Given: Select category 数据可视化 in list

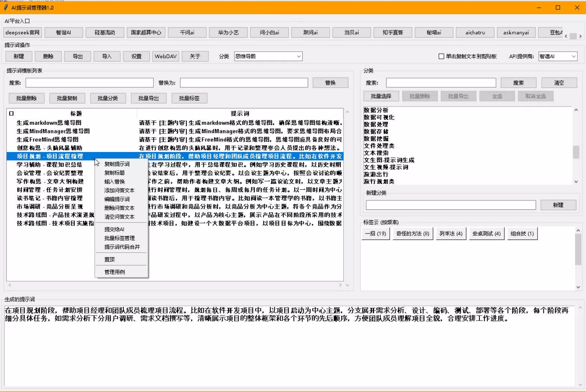Looking at the screenshot, I should [379, 117].
